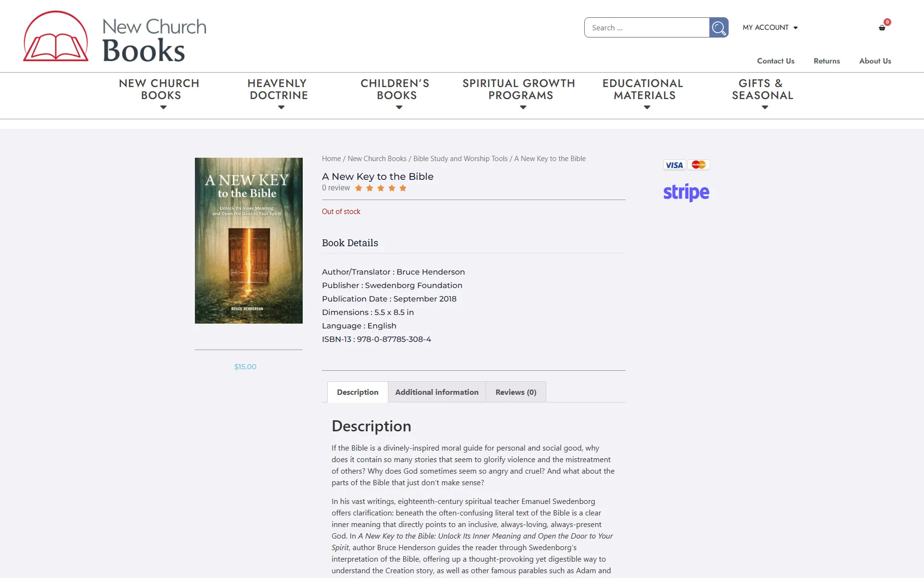Screen dimensions: 924x578
Task: Open the About Us link
Action: click(875, 61)
